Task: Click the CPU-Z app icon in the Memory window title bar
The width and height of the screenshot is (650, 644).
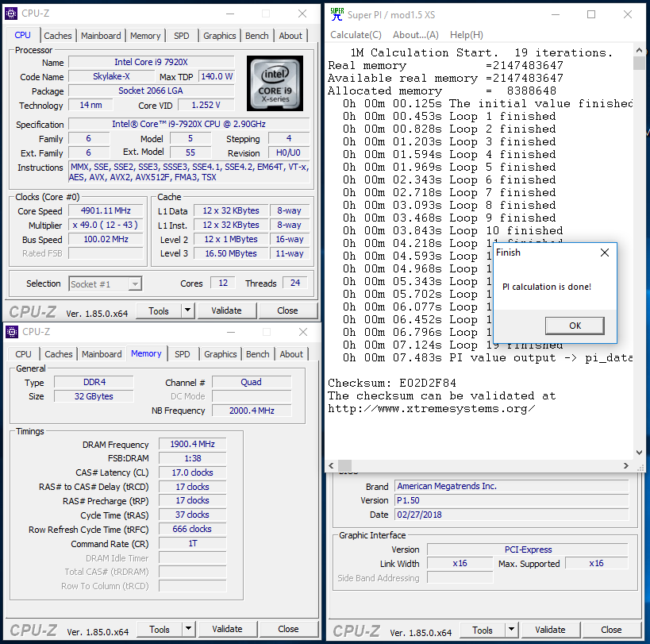Action: click(12, 332)
